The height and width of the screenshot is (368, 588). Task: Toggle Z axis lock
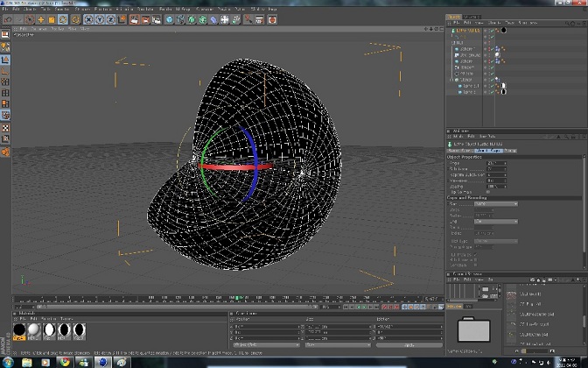coord(110,19)
